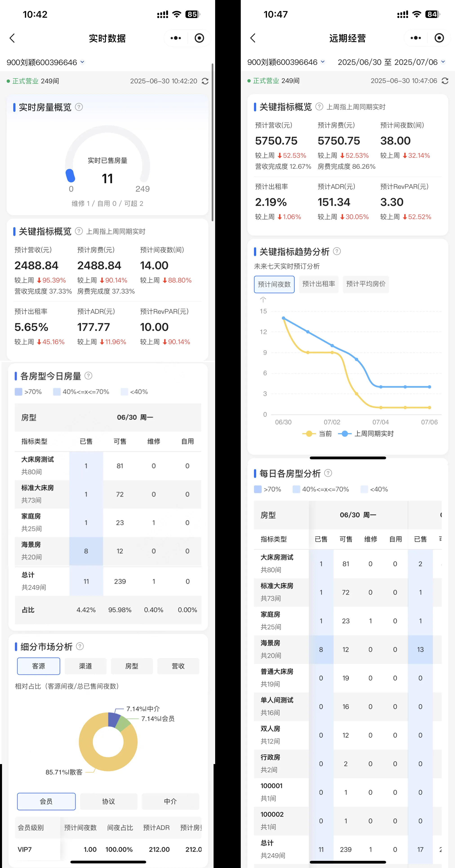Viewport: 455px width, 868px height.
Task: Select the 客源 market segment tab
Action: (x=38, y=666)
